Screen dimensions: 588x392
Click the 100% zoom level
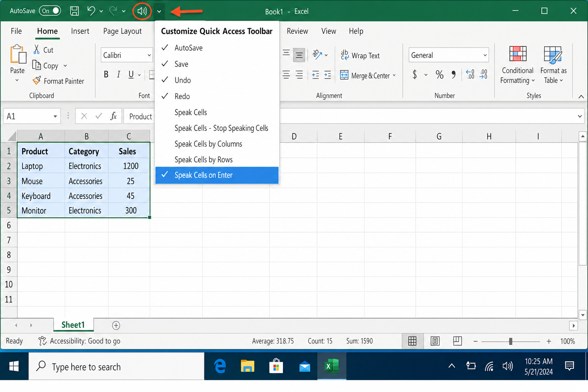point(568,341)
